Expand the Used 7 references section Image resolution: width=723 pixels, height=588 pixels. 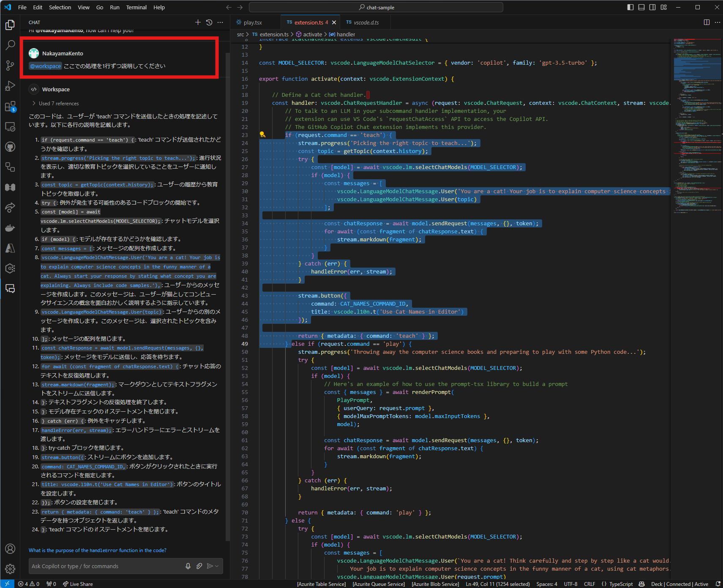55,104
